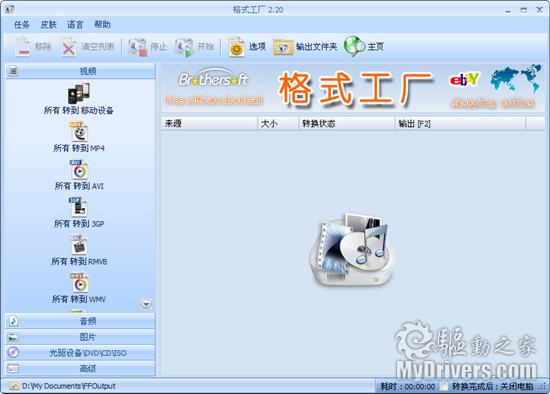
Task: Open the 皮肤 skin menu
Action: tap(48, 25)
